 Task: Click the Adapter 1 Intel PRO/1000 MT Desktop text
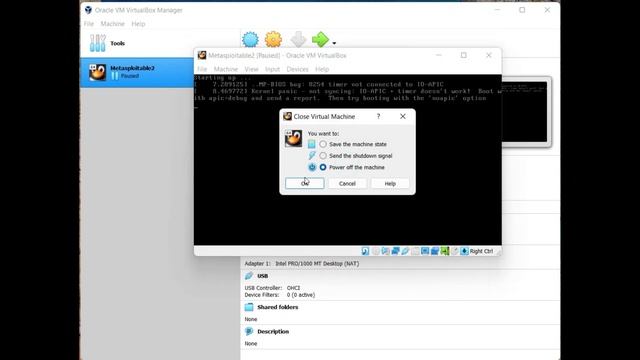coord(302,264)
